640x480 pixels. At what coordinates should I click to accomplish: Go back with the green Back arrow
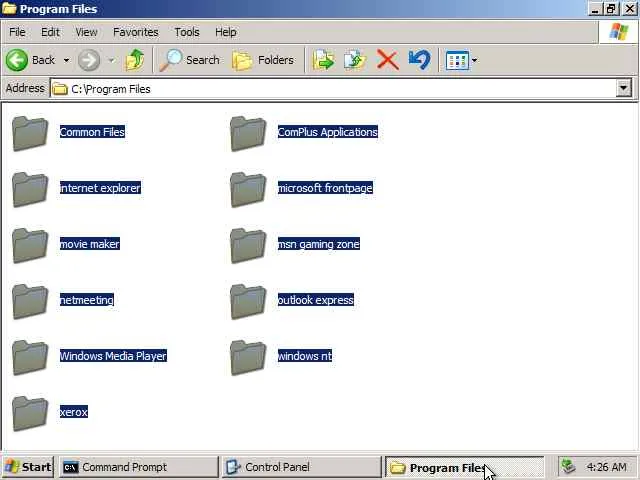pos(30,60)
